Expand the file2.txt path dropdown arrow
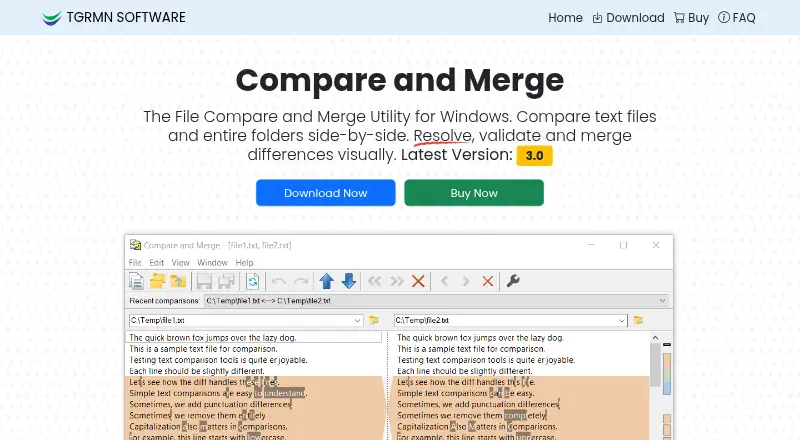The height and width of the screenshot is (440, 800). [621, 321]
